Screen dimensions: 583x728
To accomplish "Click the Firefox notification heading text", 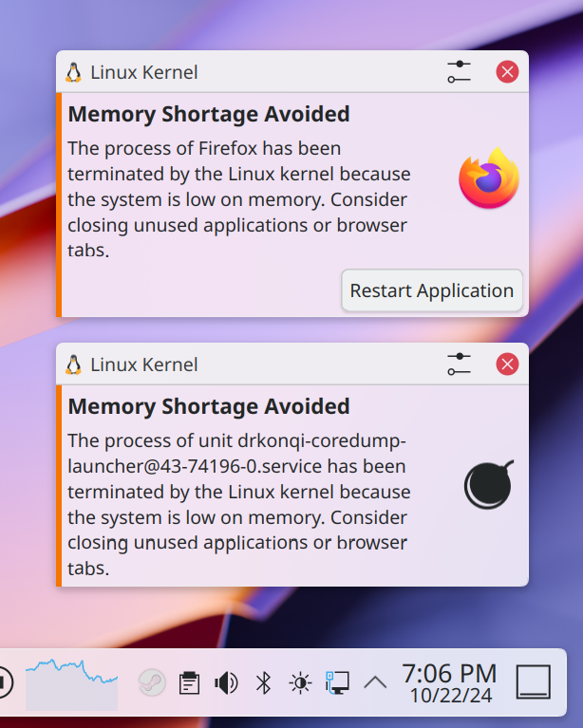I will pyautogui.click(x=209, y=114).
